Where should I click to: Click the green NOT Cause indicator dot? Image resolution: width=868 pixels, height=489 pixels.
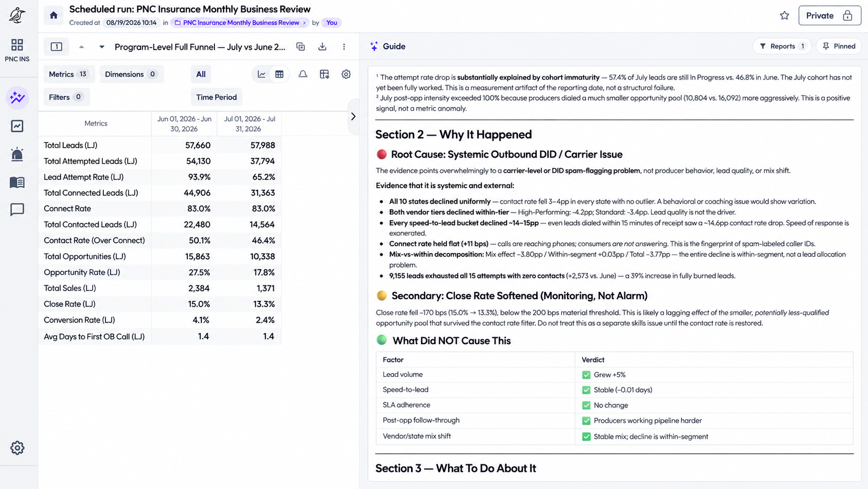382,340
